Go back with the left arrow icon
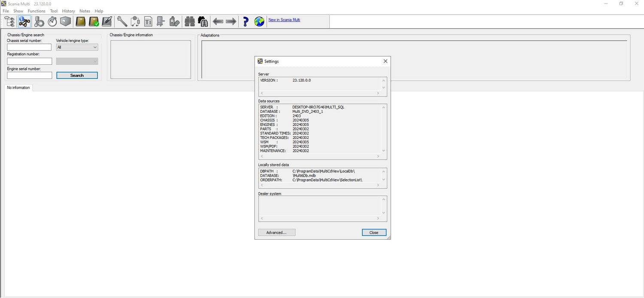 pyautogui.click(x=218, y=21)
